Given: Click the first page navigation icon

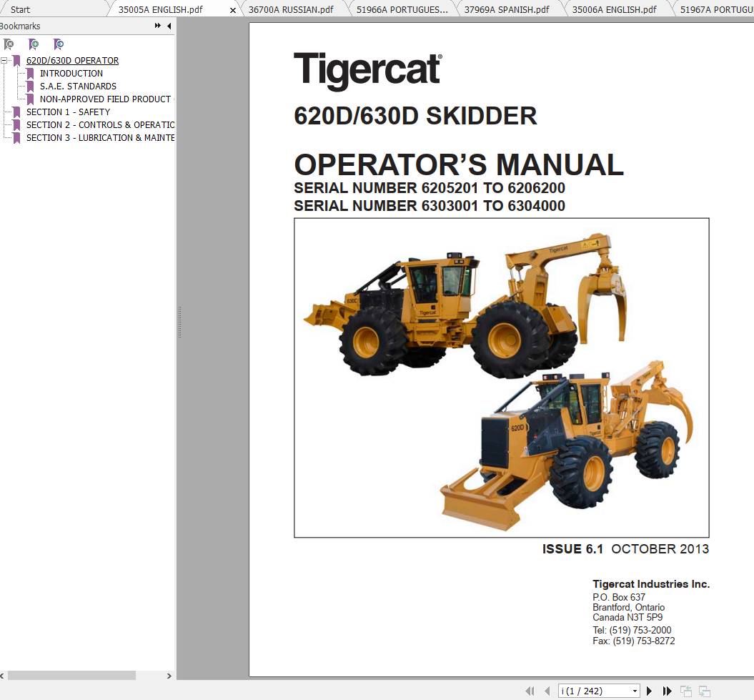Looking at the screenshot, I should pyautogui.click(x=530, y=691).
